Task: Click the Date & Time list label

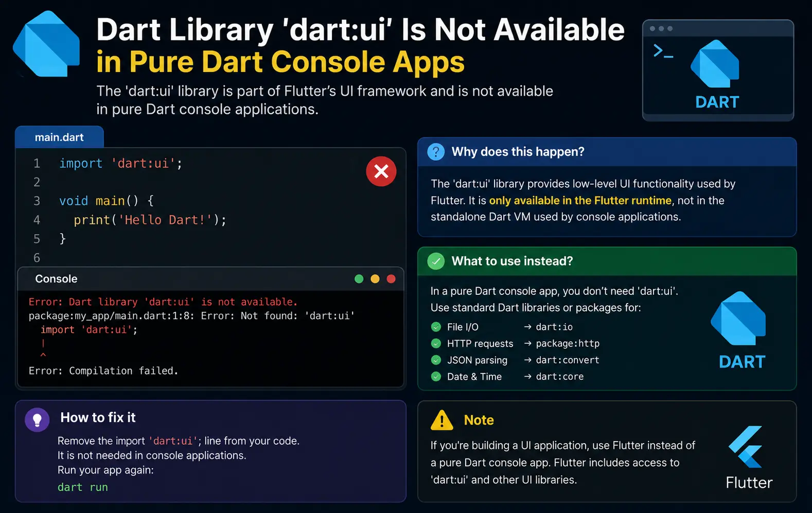Action: point(474,376)
